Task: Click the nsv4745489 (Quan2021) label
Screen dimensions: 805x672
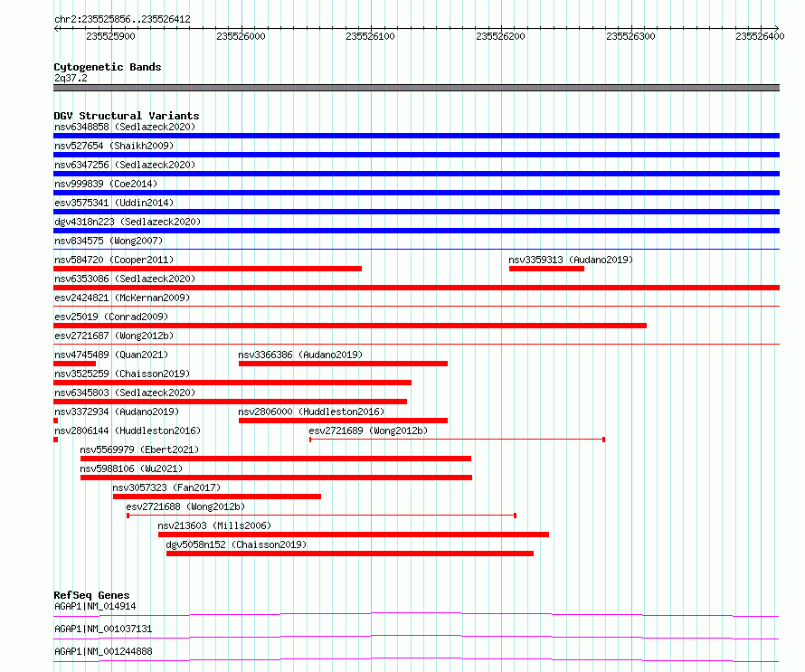Action: click(111, 355)
